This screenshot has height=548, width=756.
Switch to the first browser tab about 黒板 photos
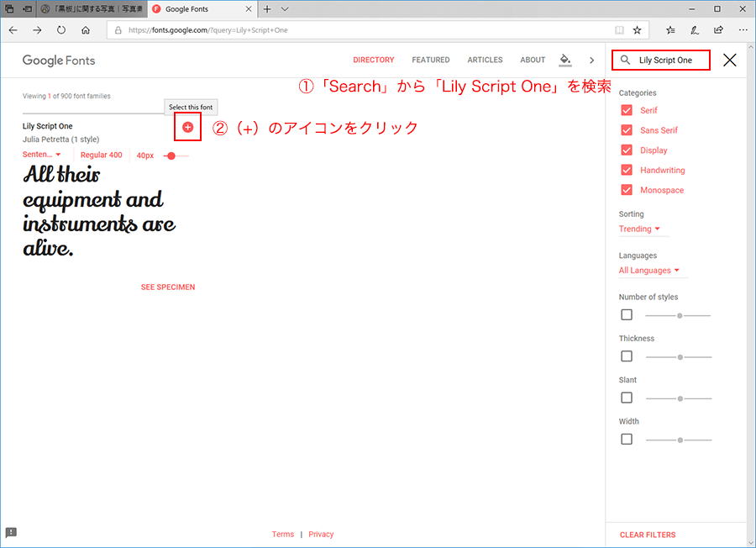(x=92, y=8)
